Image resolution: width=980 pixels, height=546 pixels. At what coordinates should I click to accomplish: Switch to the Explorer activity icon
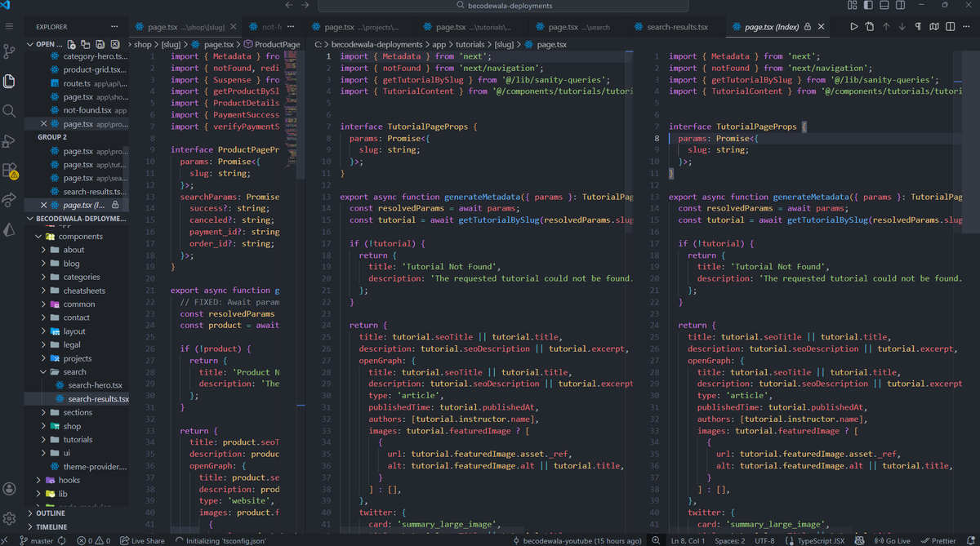10,81
